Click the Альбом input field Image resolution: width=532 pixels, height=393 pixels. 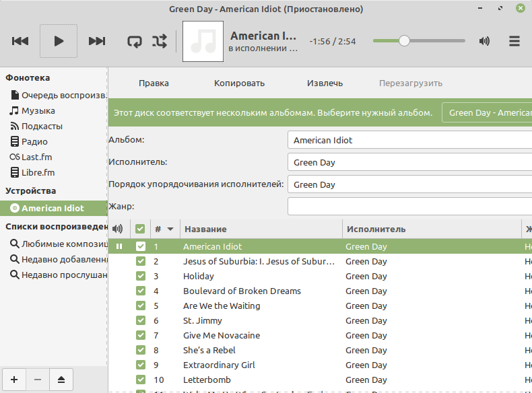(410, 140)
